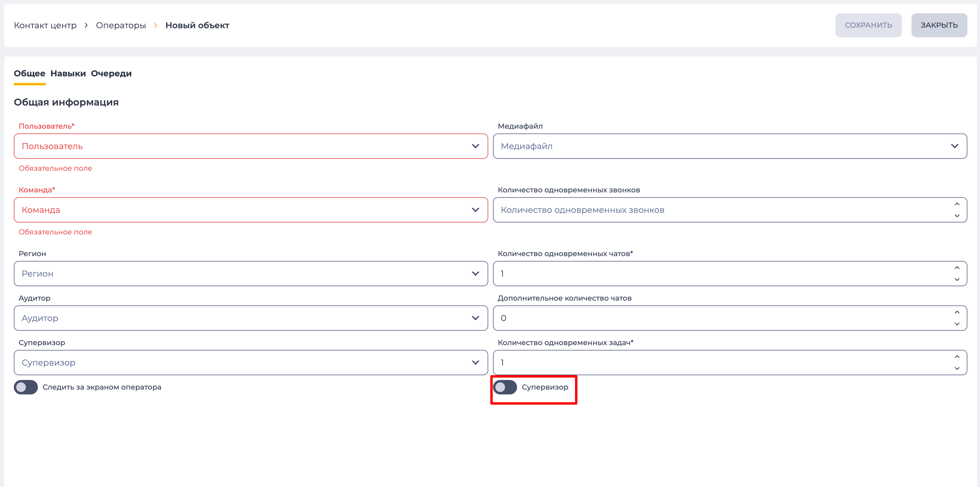
Task: Decrease Дополнительное количество чатов value
Action: [x=957, y=324]
